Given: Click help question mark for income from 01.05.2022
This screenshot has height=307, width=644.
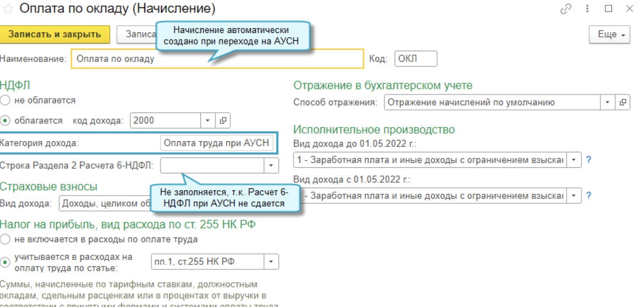Looking at the screenshot, I should click(588, 196).
